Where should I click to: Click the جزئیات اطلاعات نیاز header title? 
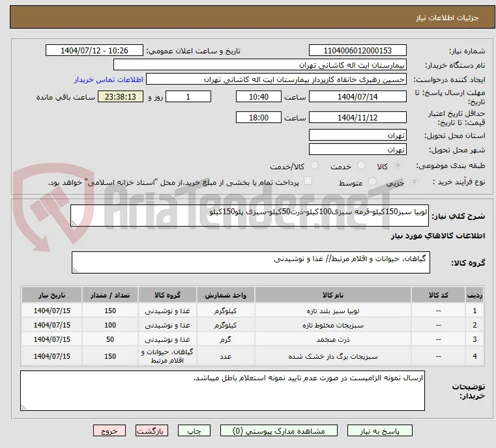(x=447, y=18)
